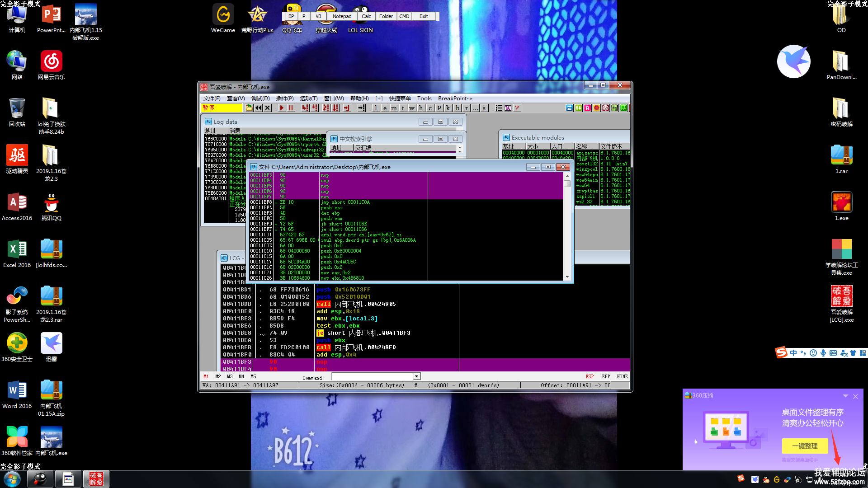Click the Pause execution toolbar icon

click(291, 108)
